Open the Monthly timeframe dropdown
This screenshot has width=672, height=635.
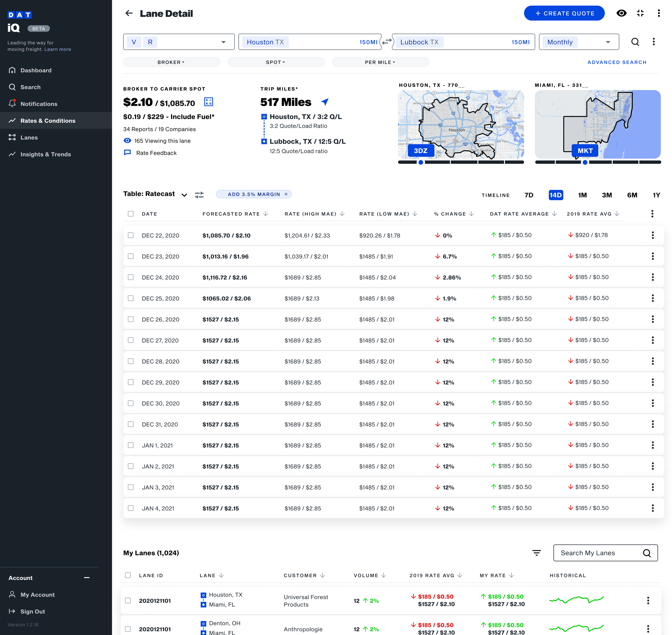[578, 42]
